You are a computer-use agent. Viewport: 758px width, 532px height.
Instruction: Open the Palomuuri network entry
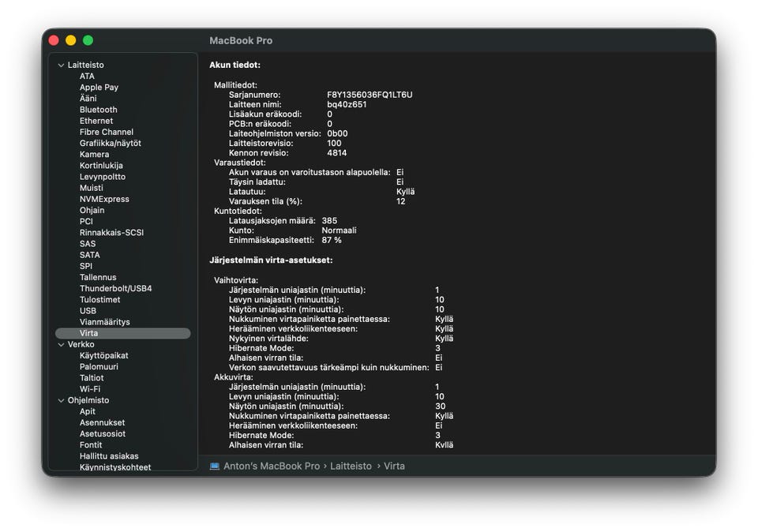click(x=99, y=367)
